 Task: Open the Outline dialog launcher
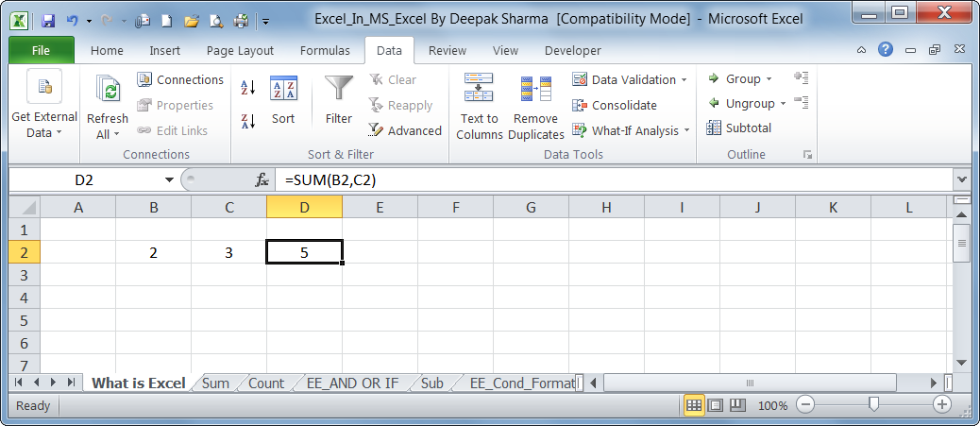click(807, 155)
